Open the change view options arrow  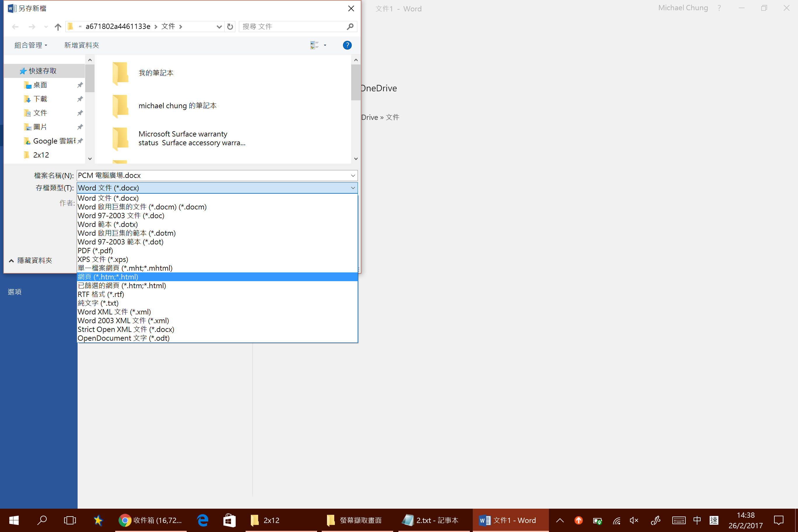325,45
